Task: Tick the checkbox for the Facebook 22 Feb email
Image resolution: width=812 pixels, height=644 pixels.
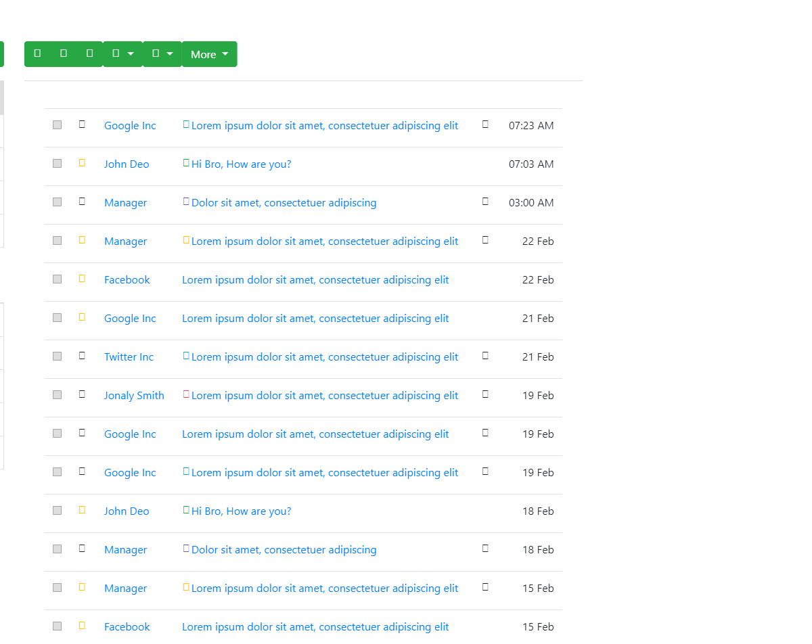Action: pyautogui.click(x=58, y=279)
